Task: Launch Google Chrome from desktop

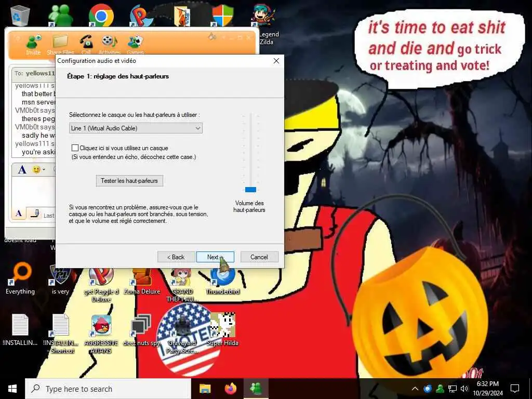Action: pos(101,15)
